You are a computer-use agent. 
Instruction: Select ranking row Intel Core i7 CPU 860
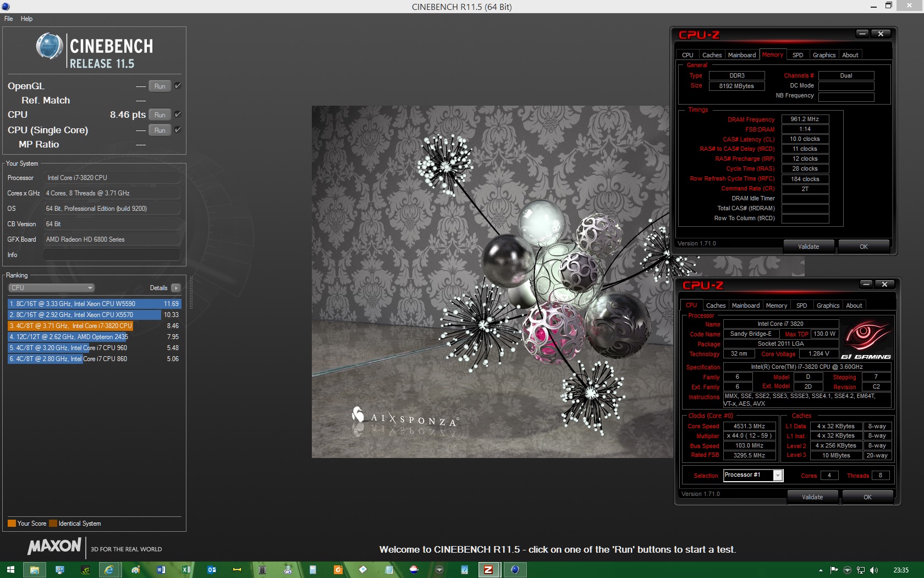click(x=94, y=359)
